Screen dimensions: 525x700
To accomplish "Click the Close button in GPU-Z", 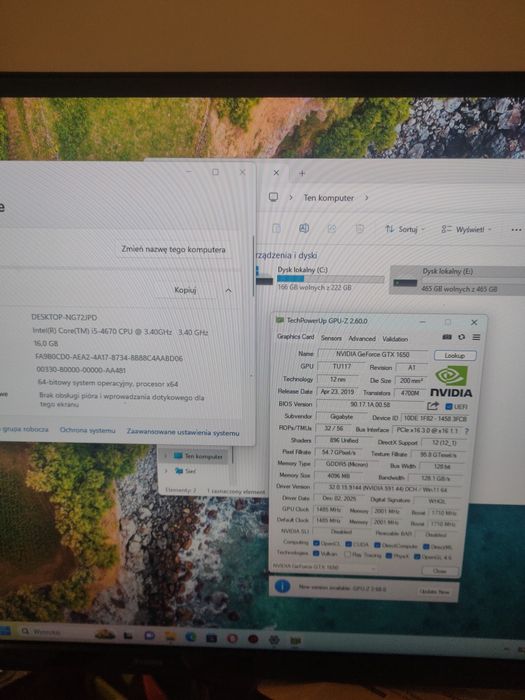I will [x=440, y=571].
